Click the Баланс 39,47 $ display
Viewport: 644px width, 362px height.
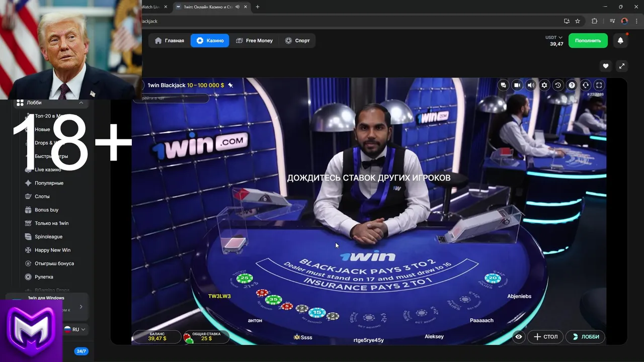tap(156, 337)
